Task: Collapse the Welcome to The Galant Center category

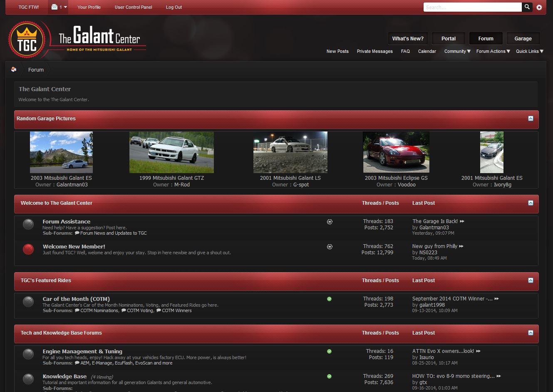Action: click(x=531, y=203)
